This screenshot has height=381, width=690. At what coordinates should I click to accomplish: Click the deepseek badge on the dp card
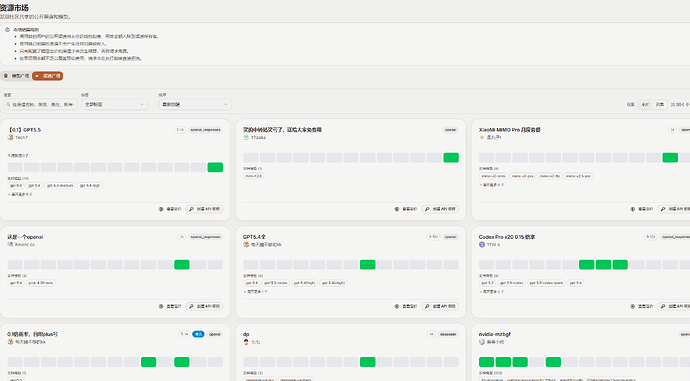coord(448,334)
